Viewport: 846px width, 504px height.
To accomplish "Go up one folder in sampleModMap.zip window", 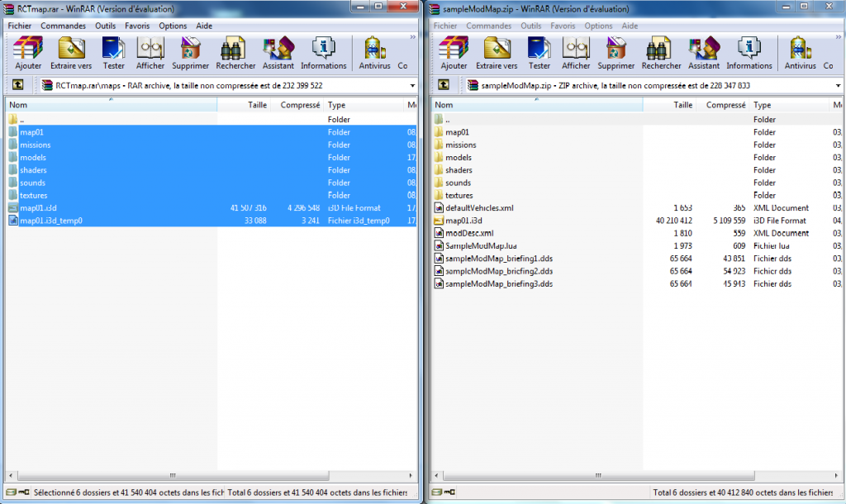I will 444,85.
